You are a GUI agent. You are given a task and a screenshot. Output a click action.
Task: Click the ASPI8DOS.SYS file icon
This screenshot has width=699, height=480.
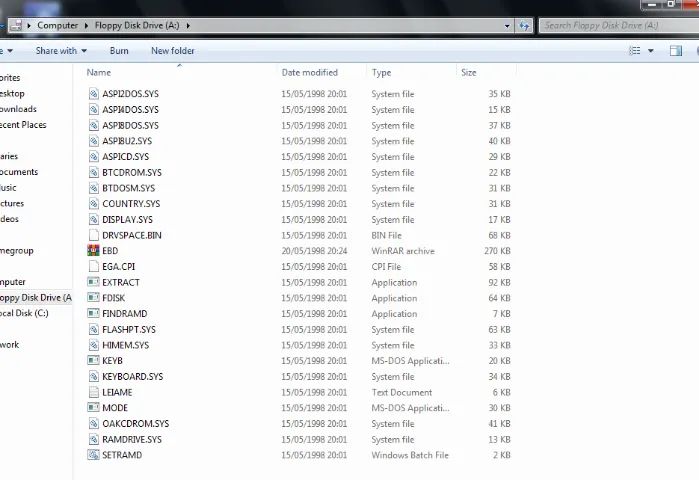click(x=93, y=125)
